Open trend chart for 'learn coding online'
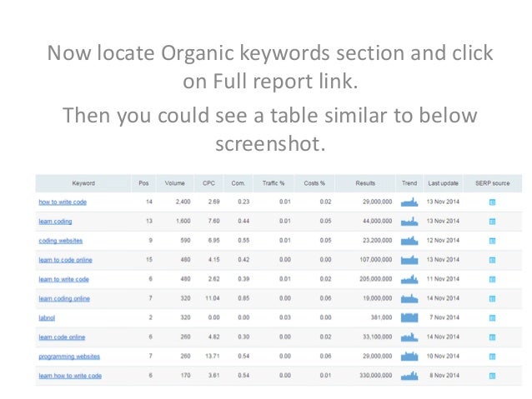 409,298
